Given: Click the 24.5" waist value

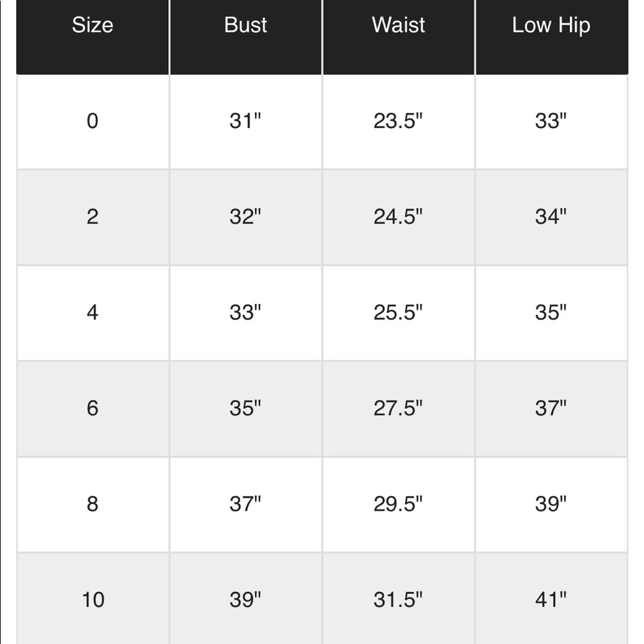Looking at the screenshot, I should pos(398,216).
